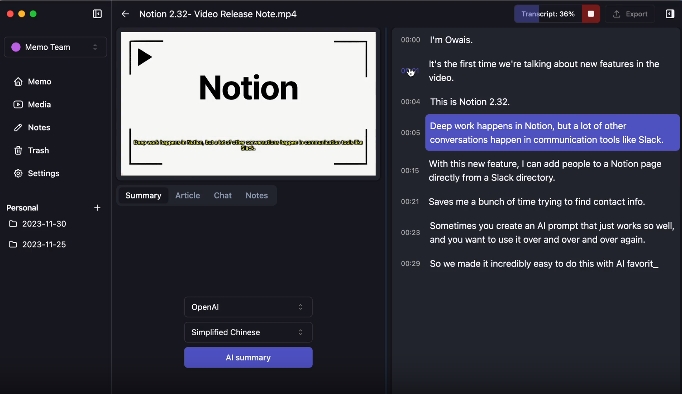Open the Simplified Chinese language dropdown
This screenshot has width=682, height=394.
pos(248,332)
